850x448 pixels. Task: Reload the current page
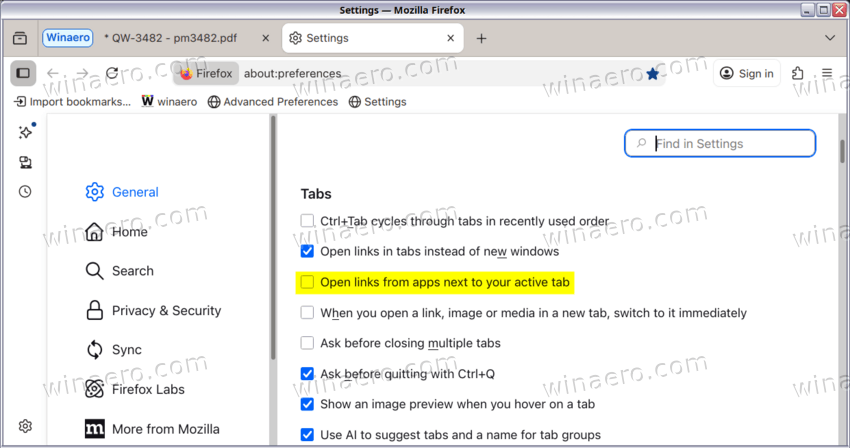coord(112,73)
